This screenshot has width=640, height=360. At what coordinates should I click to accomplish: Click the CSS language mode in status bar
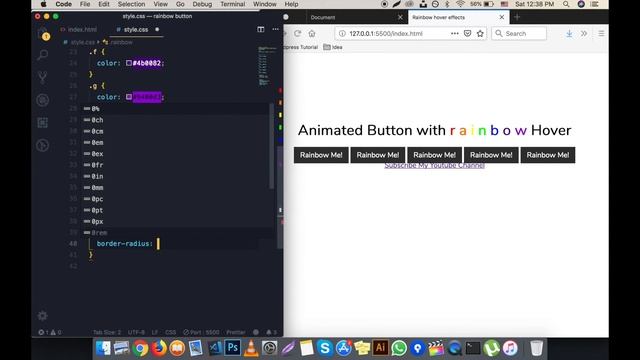point(171,332)
